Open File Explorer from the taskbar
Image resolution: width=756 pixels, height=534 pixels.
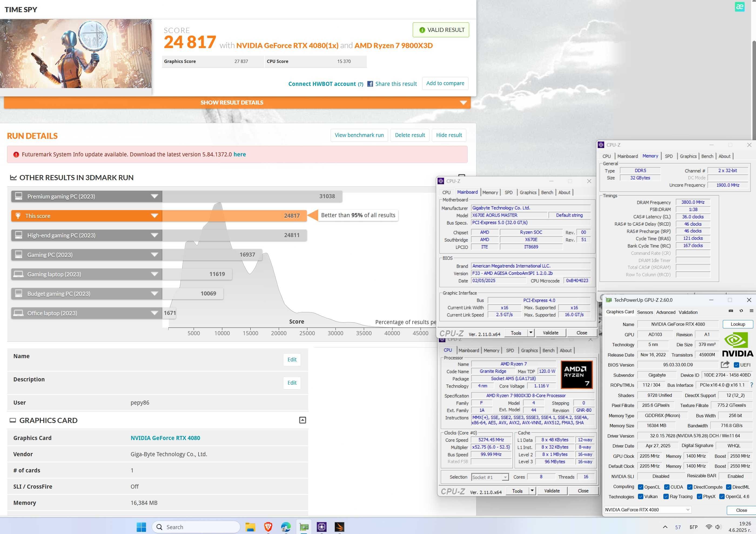[250, 527]
